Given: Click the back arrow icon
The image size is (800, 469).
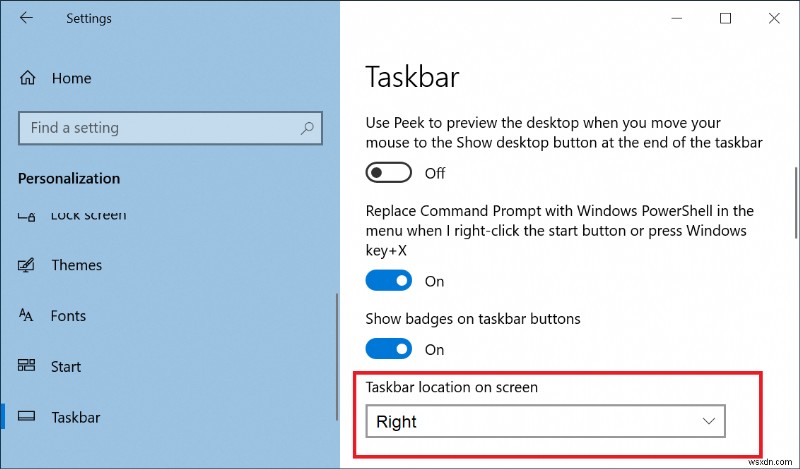Looking at the screenshot, I should click(x=26, y=18).
